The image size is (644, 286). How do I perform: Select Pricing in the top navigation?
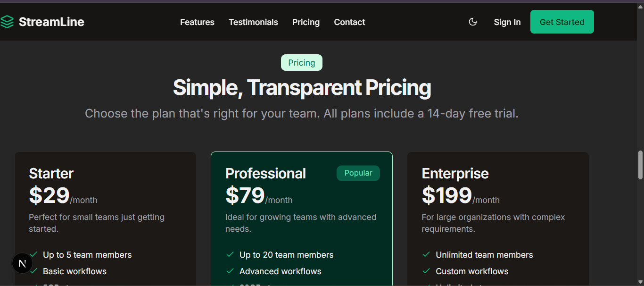(305, 22)
